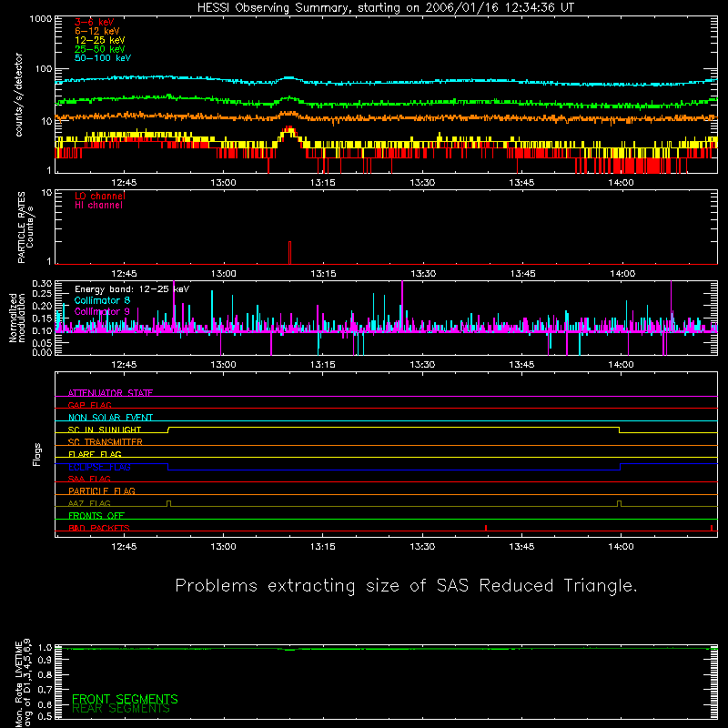Image resolution: width=728 pixels, height=728 pixels.
Task: Click the 12:45 tick label under the flags plot
Action: click(x=124, y=547)
